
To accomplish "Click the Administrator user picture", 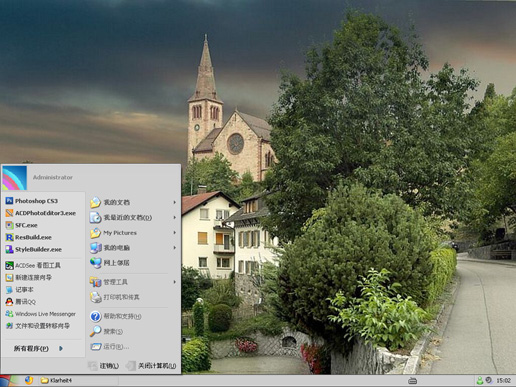I will (14, 178).
